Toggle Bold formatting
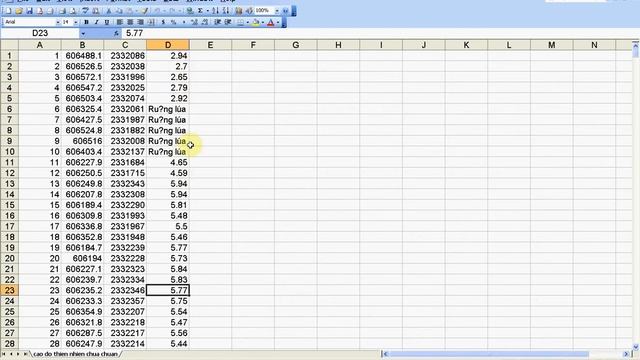 coord(87,22)
